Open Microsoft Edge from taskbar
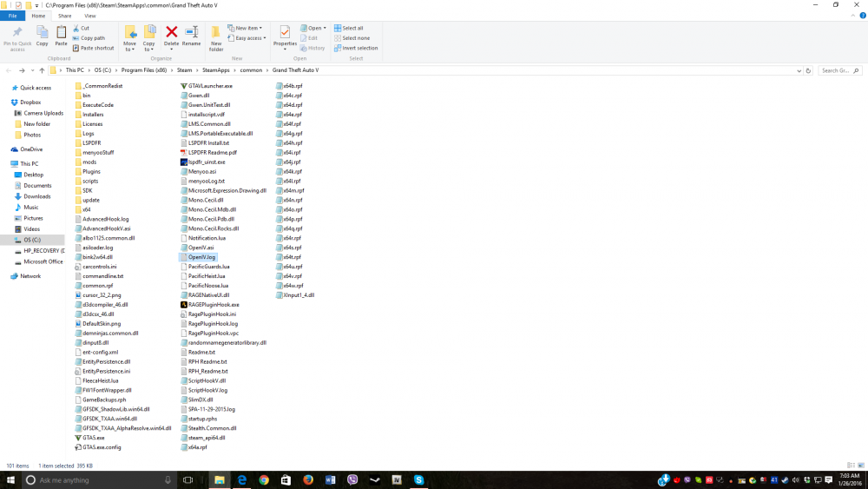Viewport: 868px width, 489px height. [x=242, y=480]
